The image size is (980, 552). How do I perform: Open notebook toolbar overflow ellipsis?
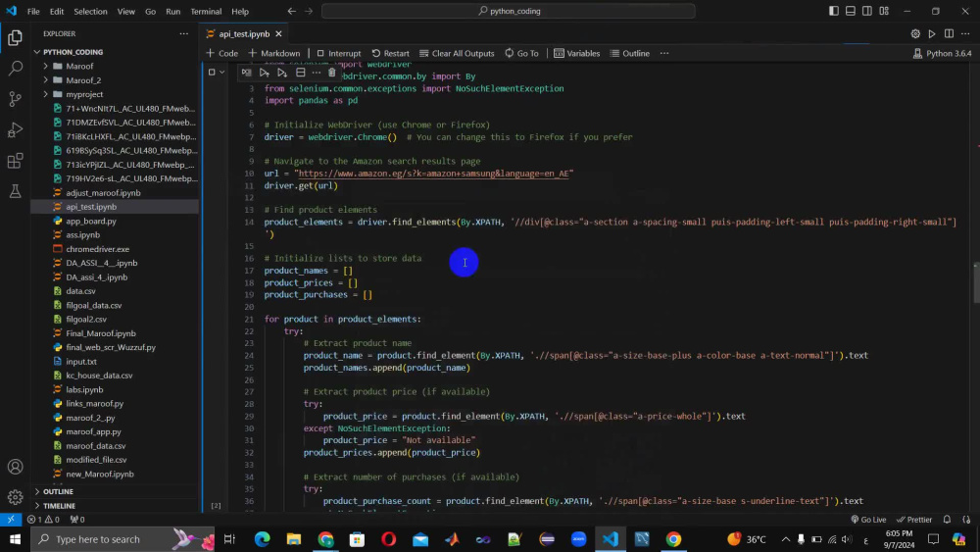pyautogui.click(x=664, y=53)
